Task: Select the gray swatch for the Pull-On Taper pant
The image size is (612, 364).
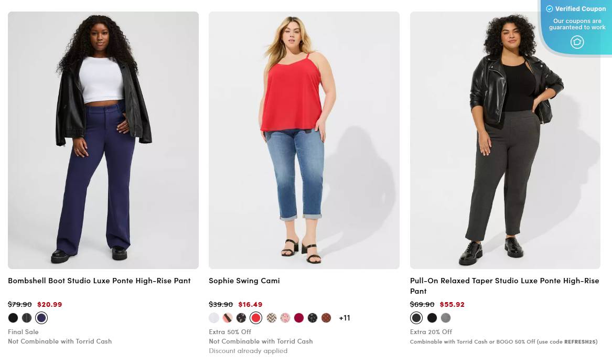Action: [446, 317]
